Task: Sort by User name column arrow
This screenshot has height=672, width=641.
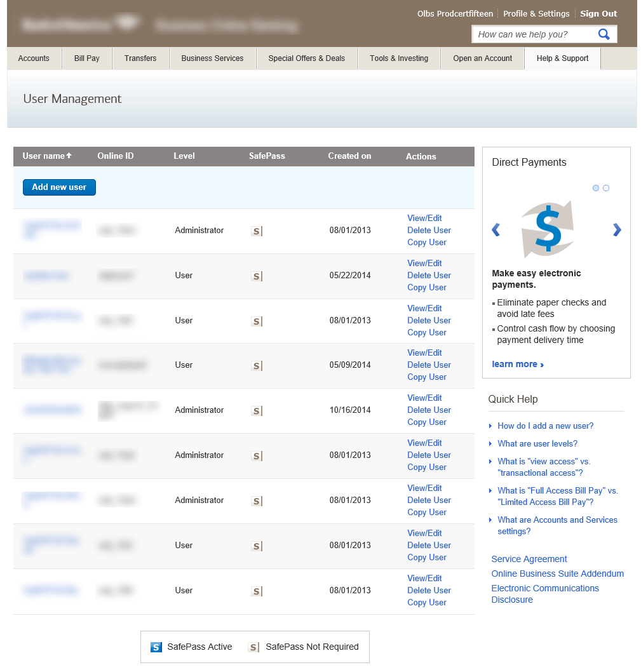Action: pos(69,156)
